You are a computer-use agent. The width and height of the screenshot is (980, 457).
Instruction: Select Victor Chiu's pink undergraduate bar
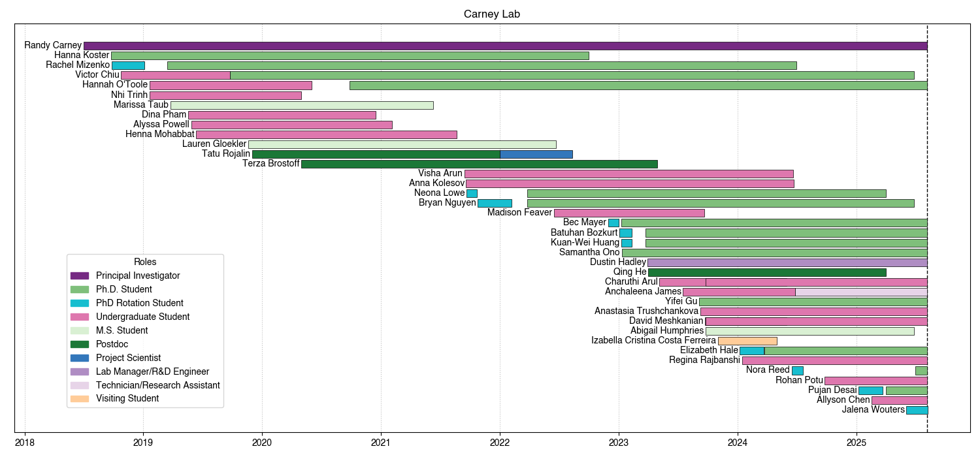click(x=175, y=75)
